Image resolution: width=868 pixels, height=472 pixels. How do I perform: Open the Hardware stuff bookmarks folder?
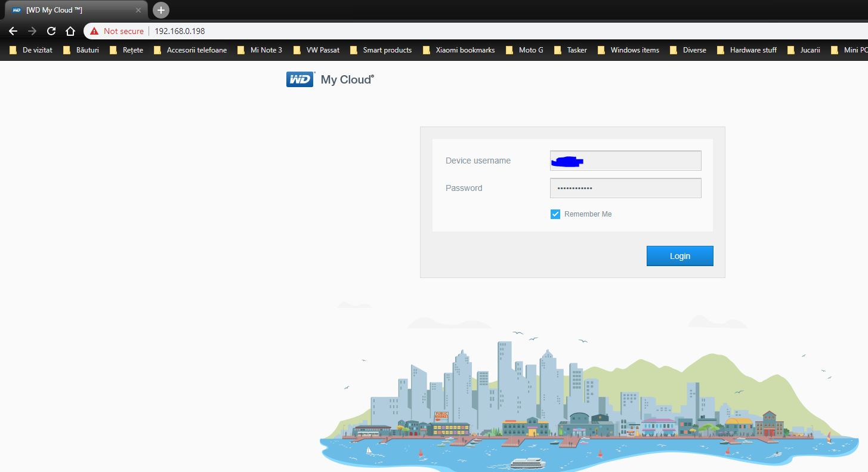[746, 50]
